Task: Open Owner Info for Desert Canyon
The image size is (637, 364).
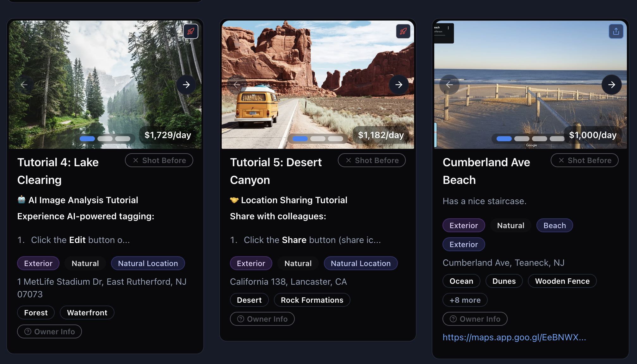Action: coord(262,319)
